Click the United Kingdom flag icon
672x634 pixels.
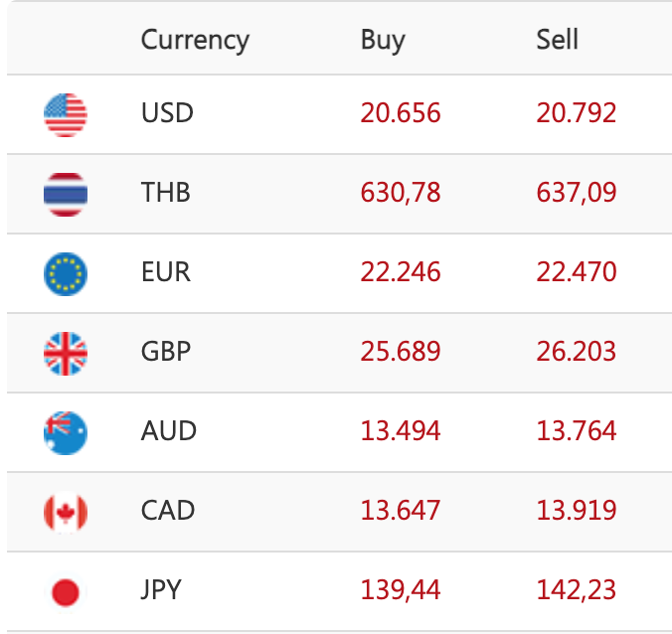[66, 353]
